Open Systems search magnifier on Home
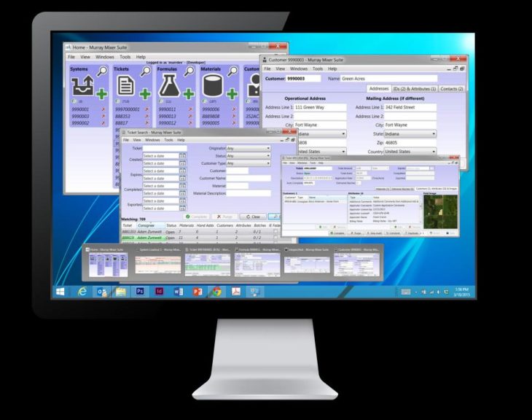The height and width of the screenshot is (420, 532). (102, 71)
